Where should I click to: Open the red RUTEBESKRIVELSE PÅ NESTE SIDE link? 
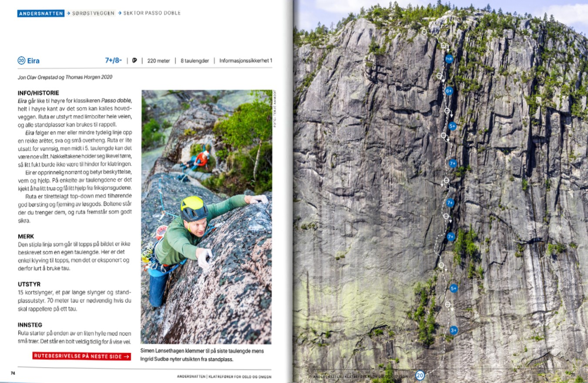[x=81, y=356]
